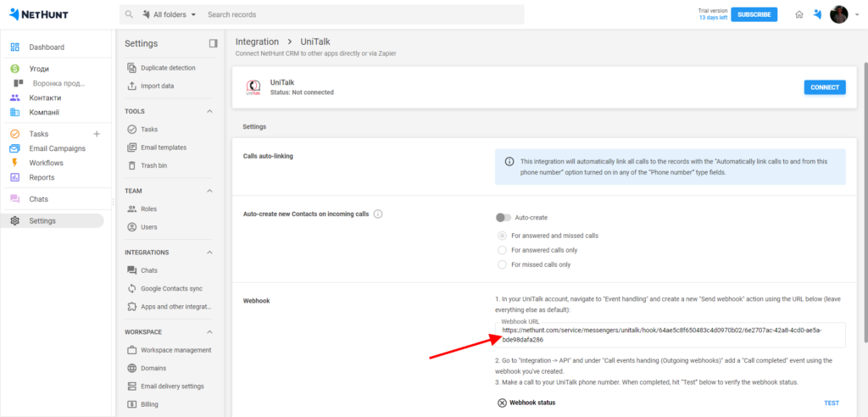
Task: Collapse the TOOLS section
Action: 209,111
